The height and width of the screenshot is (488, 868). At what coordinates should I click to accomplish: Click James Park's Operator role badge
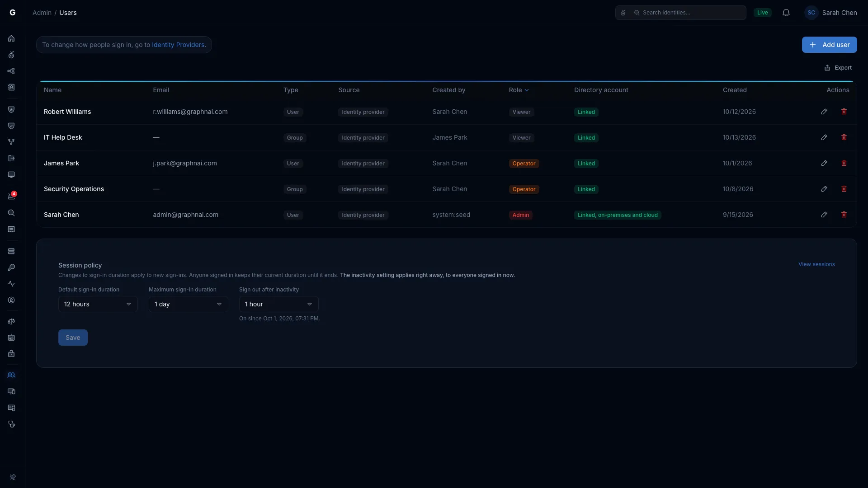pos(524,164)
